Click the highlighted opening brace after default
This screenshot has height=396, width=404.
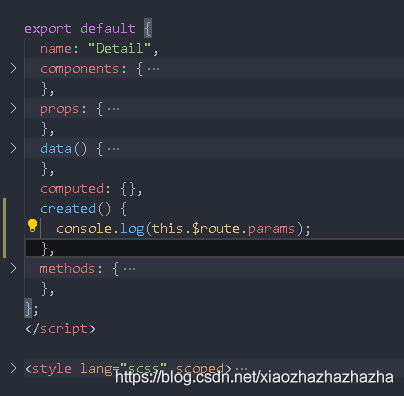tap(148, 28)
